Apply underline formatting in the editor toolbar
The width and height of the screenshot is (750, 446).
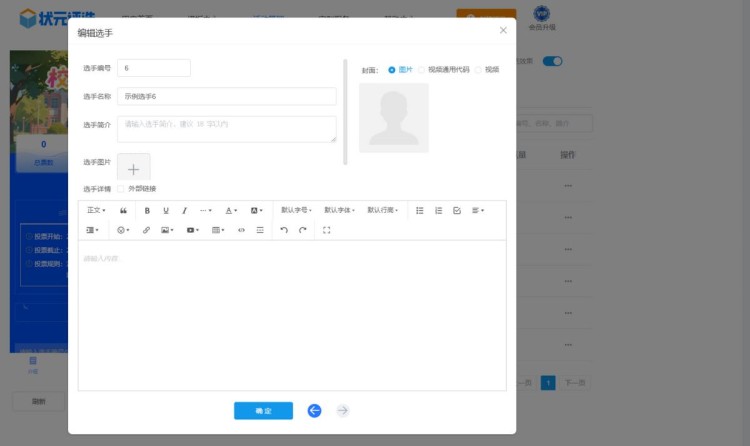(x=166, y=211)
